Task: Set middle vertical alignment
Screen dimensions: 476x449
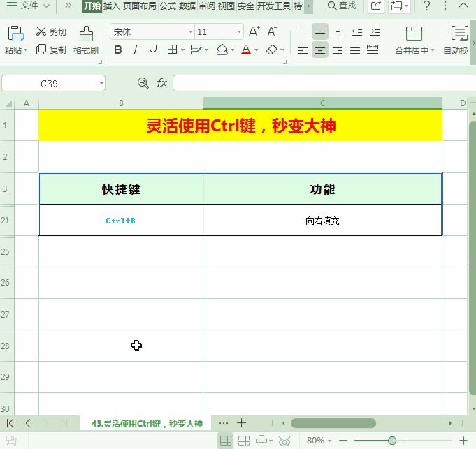Action: [x=320, y=31]
